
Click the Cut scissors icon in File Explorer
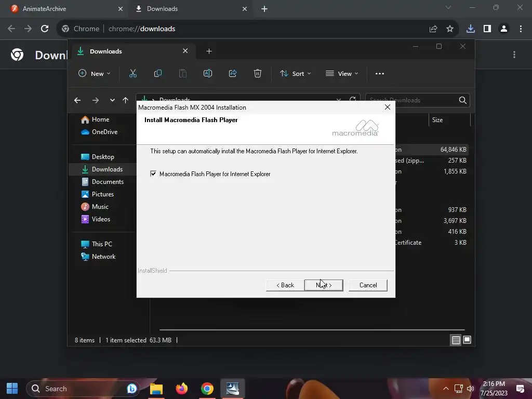pyautogui.click(x=133, y=73)
